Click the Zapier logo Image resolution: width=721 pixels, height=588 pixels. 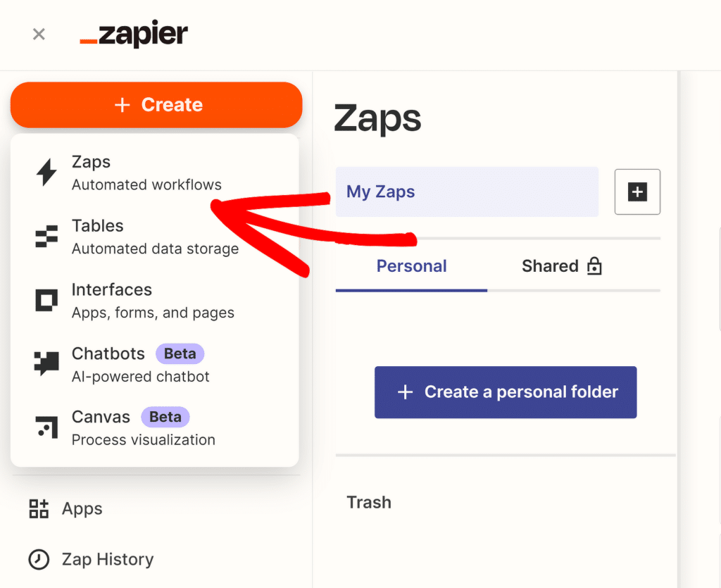pos(134,34)
